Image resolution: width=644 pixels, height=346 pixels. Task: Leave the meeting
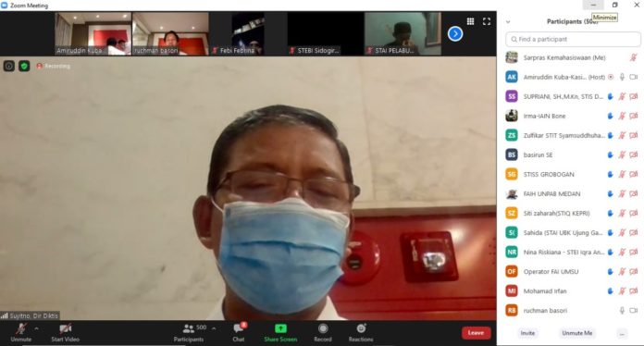(476, 332)
